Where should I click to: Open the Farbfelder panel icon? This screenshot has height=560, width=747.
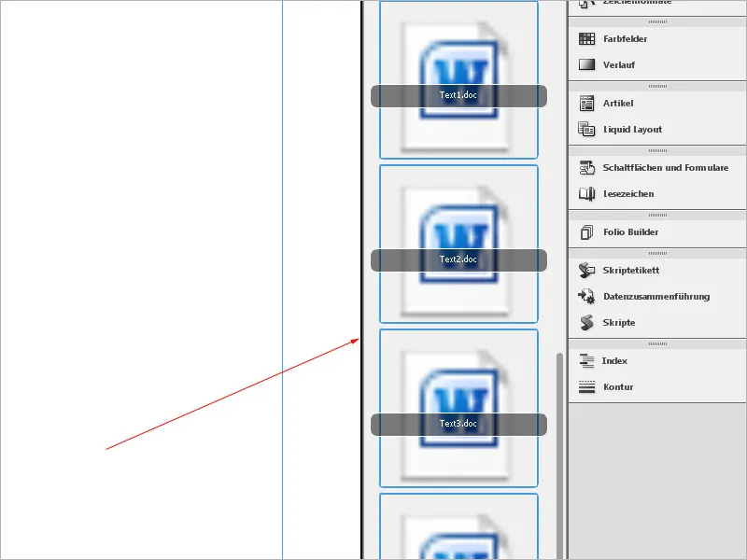coord(586,38)
